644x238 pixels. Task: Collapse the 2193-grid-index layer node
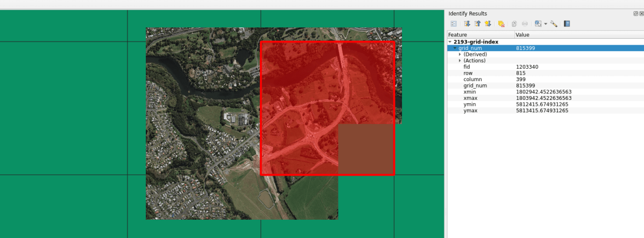[x=450, y=42]
